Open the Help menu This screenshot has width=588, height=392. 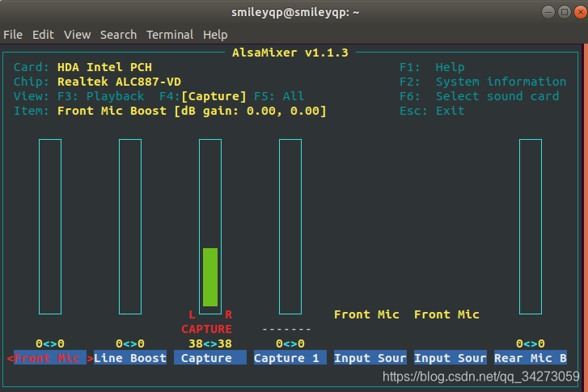[215, 35]
